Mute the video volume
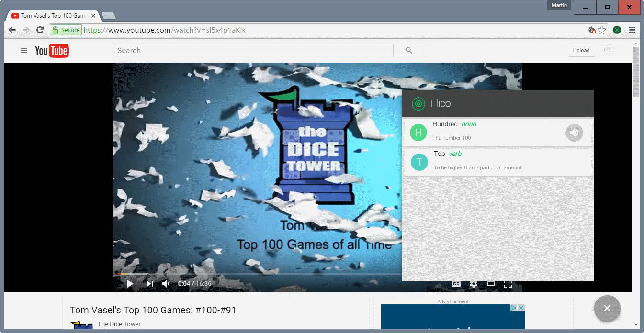Viewport: 644px width, 333px height. [166, 284]
